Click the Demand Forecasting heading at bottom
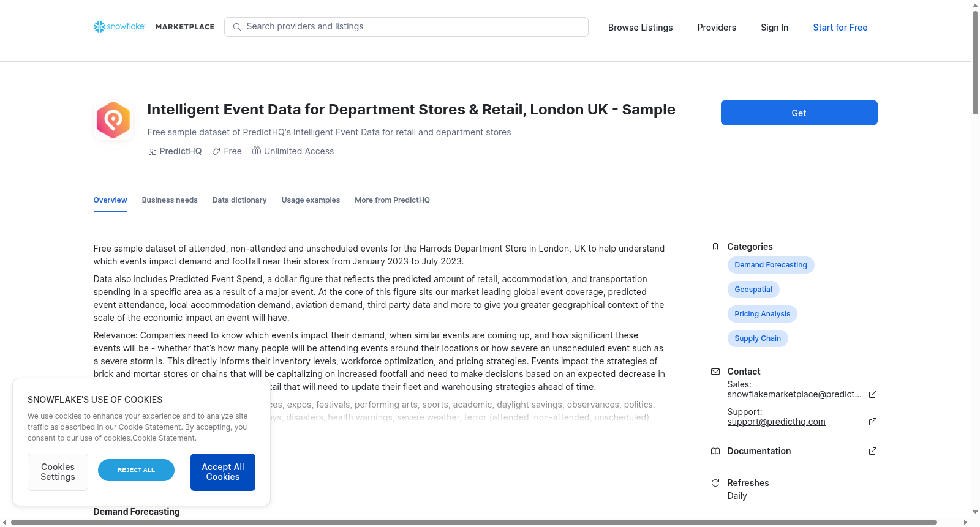980x527 pixels. coord(137,512)
